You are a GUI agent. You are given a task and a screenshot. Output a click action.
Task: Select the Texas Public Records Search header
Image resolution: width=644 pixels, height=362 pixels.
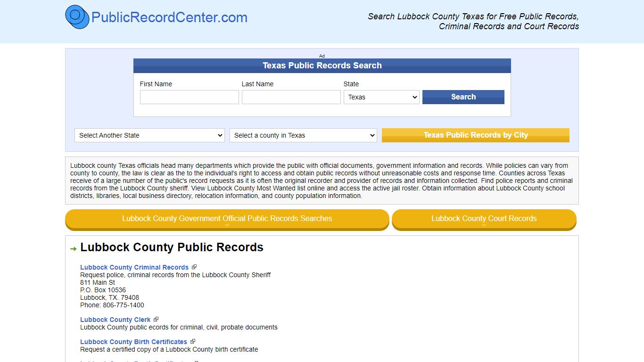(x=322, y=66)
